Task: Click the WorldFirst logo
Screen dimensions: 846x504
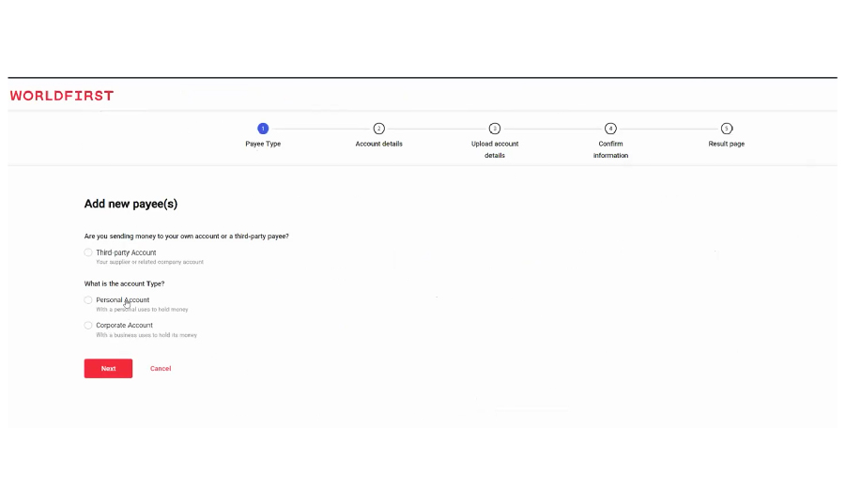Action: click(x=62, y=96)
